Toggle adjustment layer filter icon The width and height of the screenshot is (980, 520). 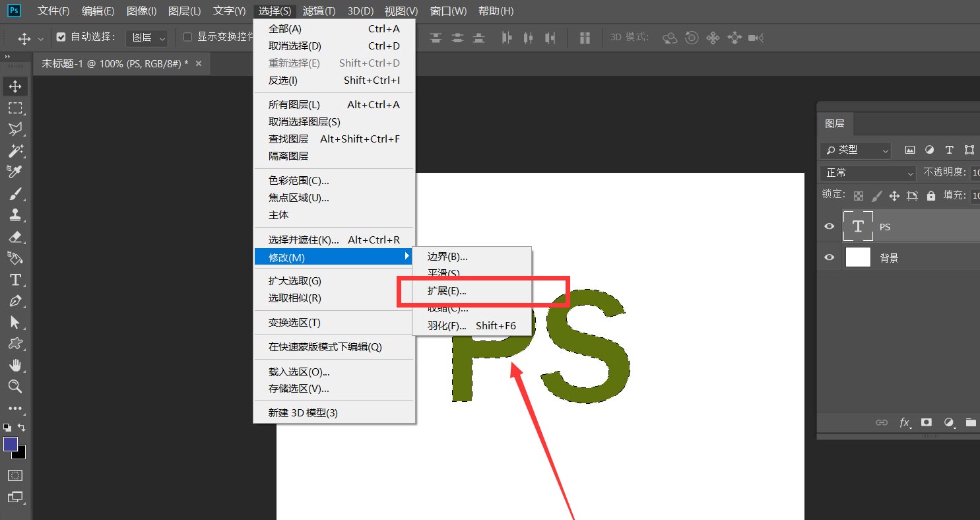coord(929,150)
